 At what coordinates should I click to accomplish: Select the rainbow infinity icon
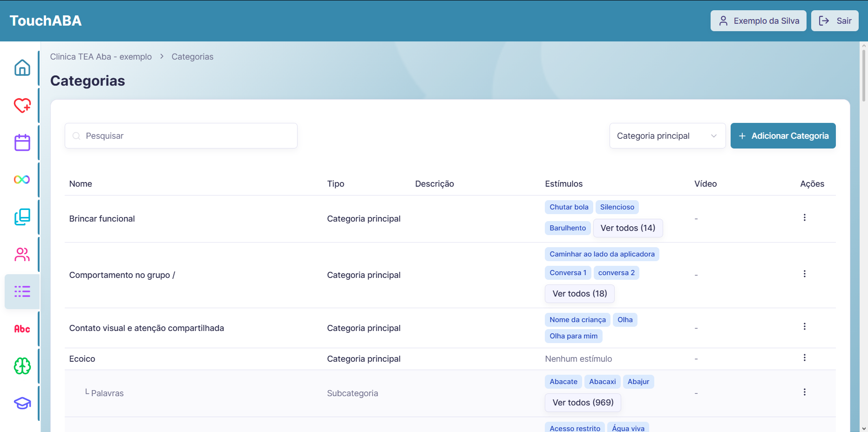[x=22, y=180]
